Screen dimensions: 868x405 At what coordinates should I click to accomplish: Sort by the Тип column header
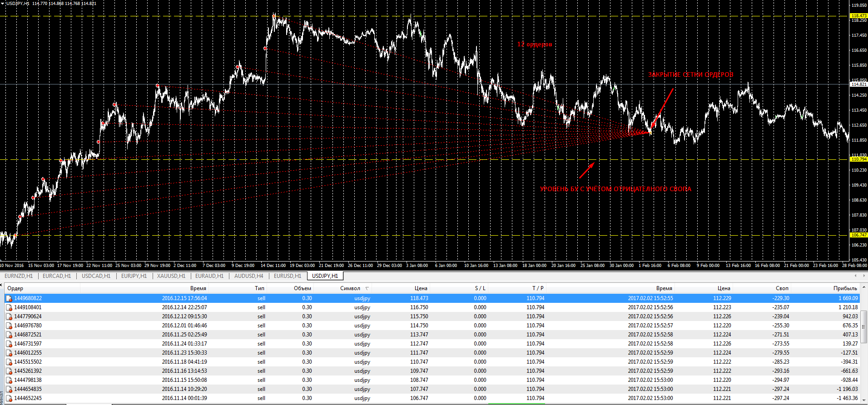238,288
